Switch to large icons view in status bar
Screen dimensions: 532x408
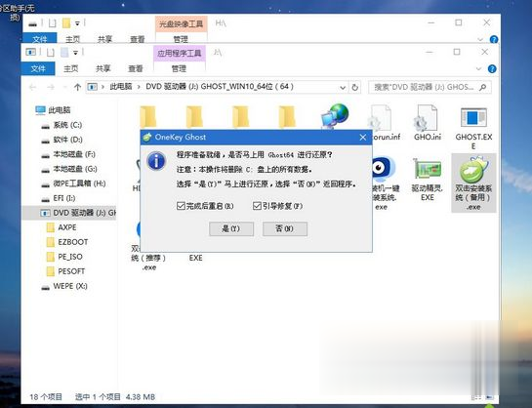tap(489, 397)
